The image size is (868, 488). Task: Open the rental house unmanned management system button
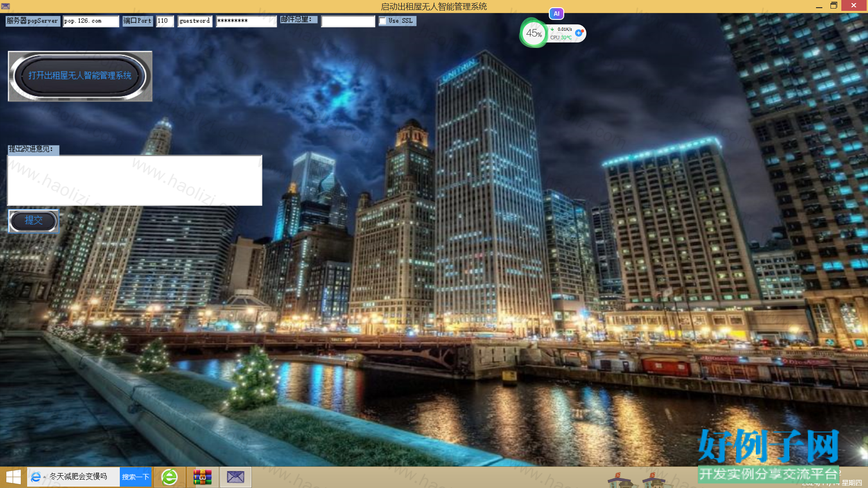coord(80,76)
